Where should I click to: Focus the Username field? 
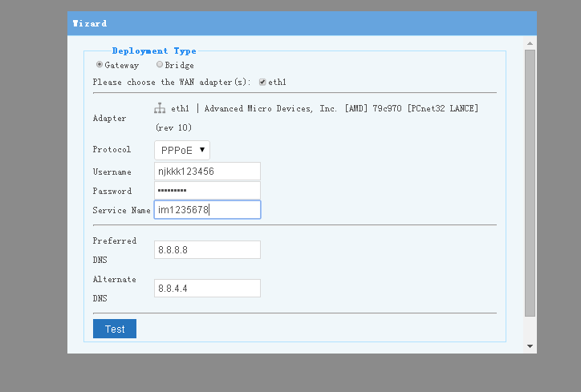(x=207, y=171)
